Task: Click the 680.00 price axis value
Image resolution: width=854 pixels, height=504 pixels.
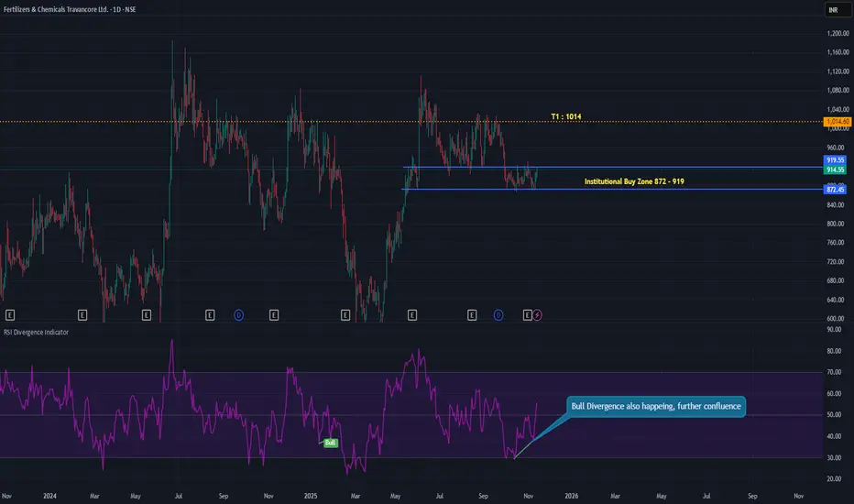Action: tap(838, 280)
